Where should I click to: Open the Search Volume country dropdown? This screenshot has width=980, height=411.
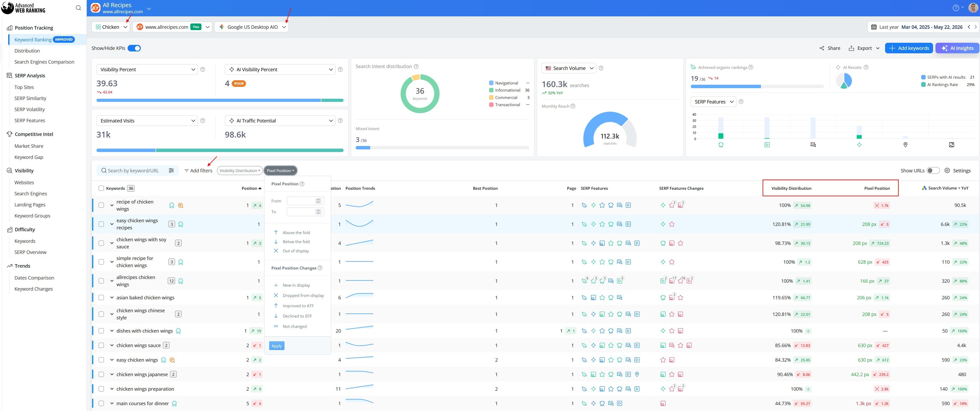point(569,68)
